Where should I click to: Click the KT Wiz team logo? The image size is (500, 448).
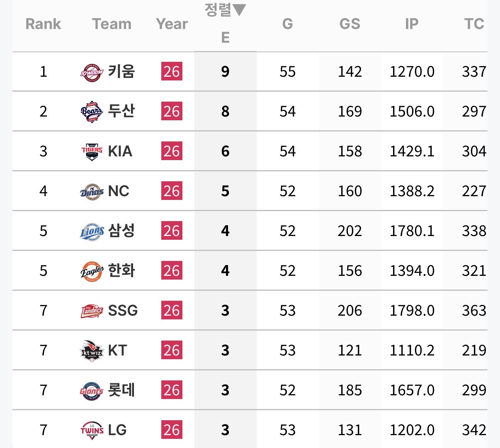(x=92, y=351)
